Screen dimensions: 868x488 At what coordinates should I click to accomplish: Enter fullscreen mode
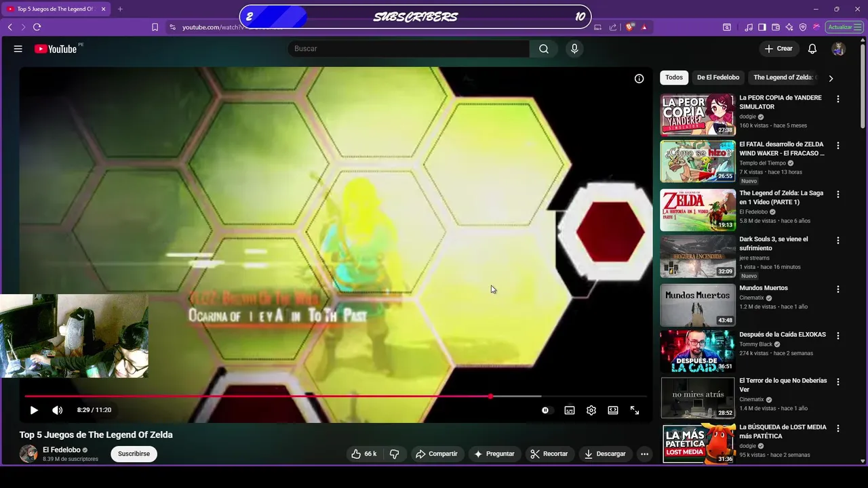click(635, 410)
